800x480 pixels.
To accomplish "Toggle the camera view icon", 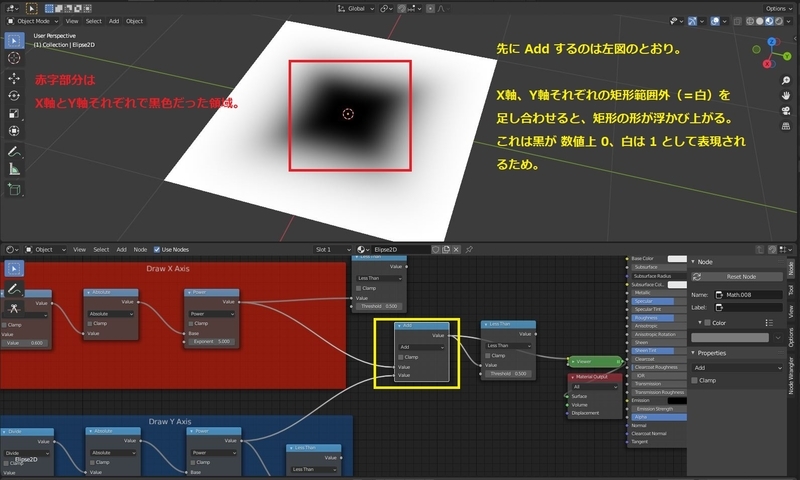I will (x=786, y=111).
